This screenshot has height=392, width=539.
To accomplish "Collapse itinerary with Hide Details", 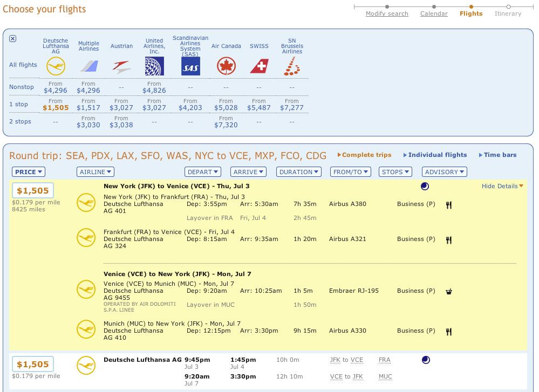I will [502, 186].
